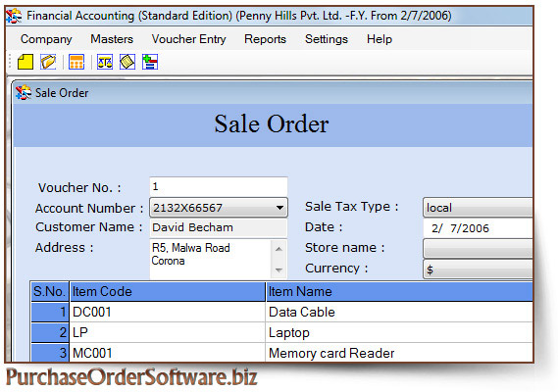This screenshot has height=392, width=558.
Task: Click the yellow new company icon
Action: pyautogui.click(x=25, y=62)
